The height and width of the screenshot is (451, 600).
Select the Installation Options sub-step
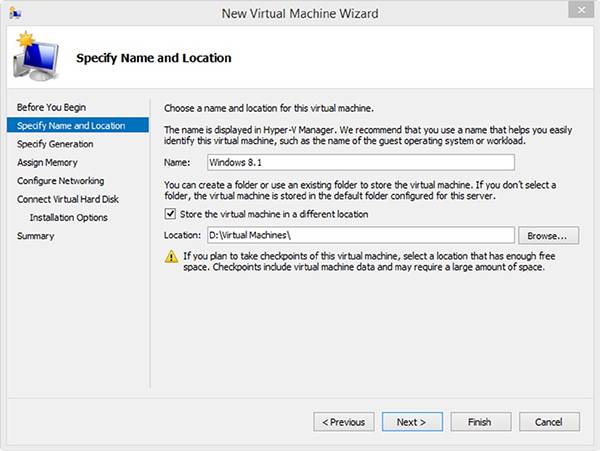point(68,217)
